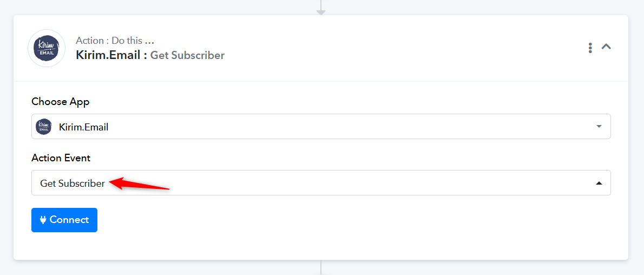Click the Choose App field showing Kirim.Email
This screenshot has width=644, height=275.
pos(321,127)
